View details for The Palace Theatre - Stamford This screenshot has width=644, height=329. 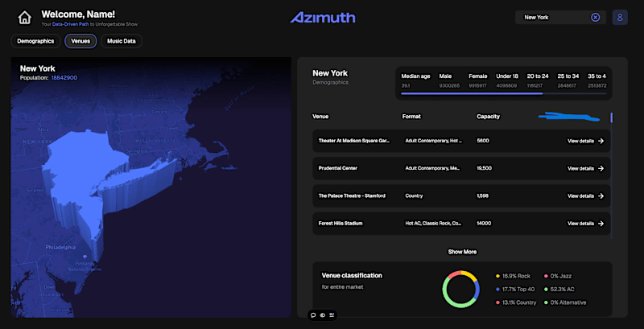586,195
